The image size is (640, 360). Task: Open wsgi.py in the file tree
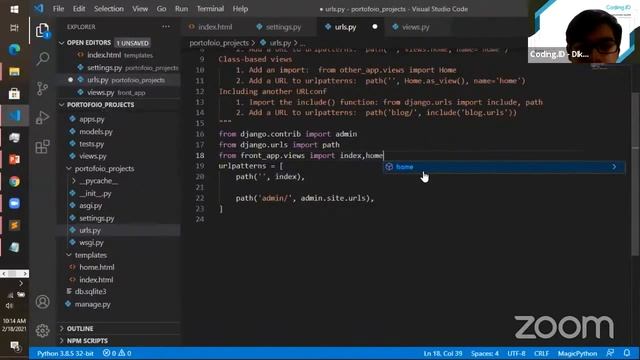[91, 242]
